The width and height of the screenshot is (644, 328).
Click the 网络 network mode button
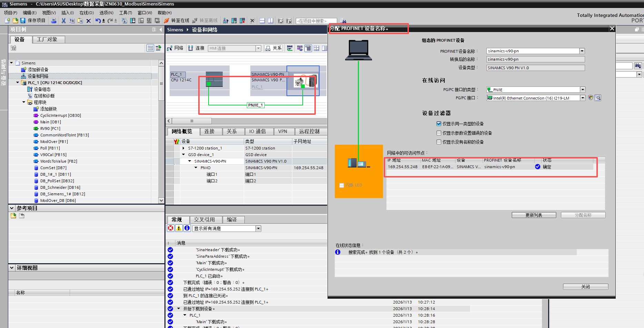click(175, 48)
